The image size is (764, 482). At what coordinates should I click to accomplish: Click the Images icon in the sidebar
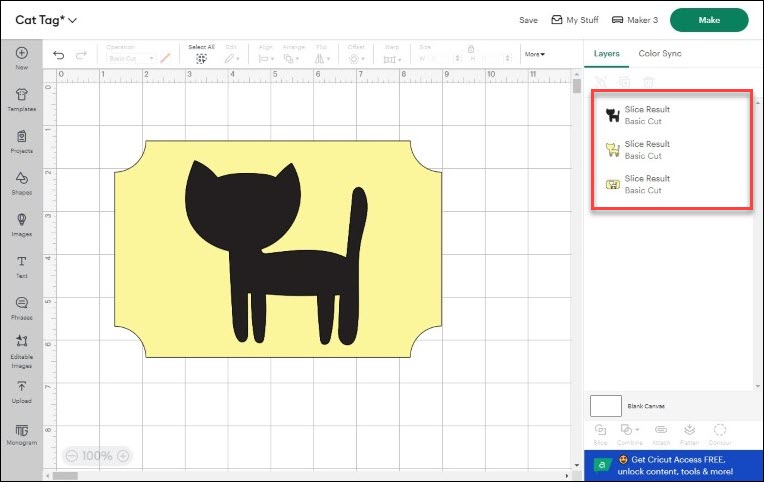click(x=21, y=223)
